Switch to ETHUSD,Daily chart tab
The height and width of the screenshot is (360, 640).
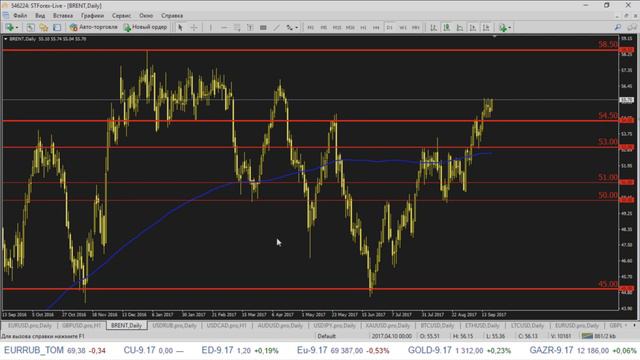click(482, 325)
